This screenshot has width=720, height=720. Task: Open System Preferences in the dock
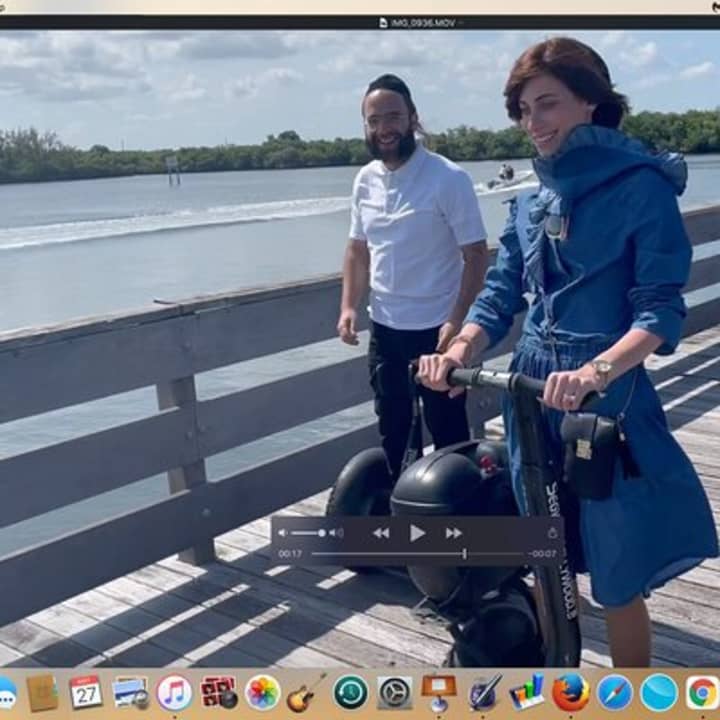pos(395,692)
